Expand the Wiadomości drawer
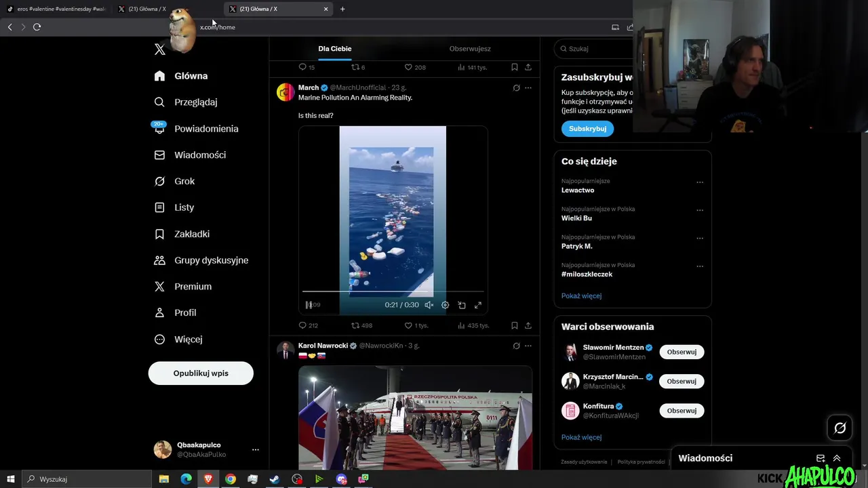 click(x=837, y=458)
